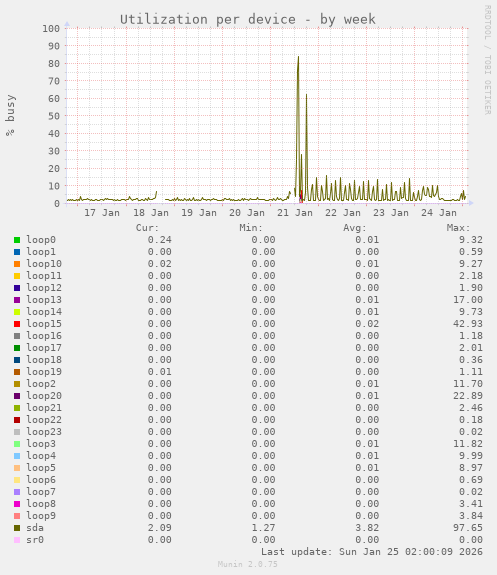497x575 pixels.
Task: Click the loop7 purple color swatch
Action: pos(17,492)
